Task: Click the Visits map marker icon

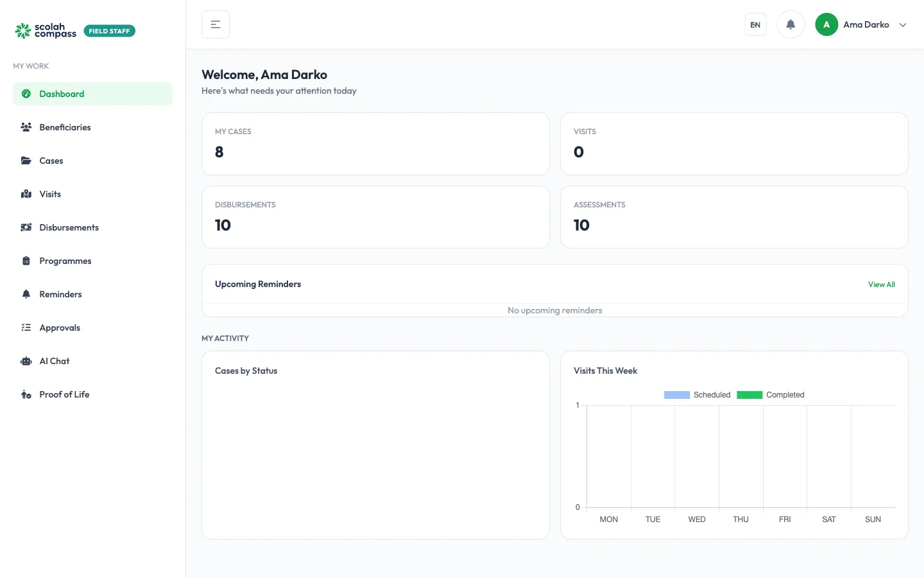Action: 26,194
